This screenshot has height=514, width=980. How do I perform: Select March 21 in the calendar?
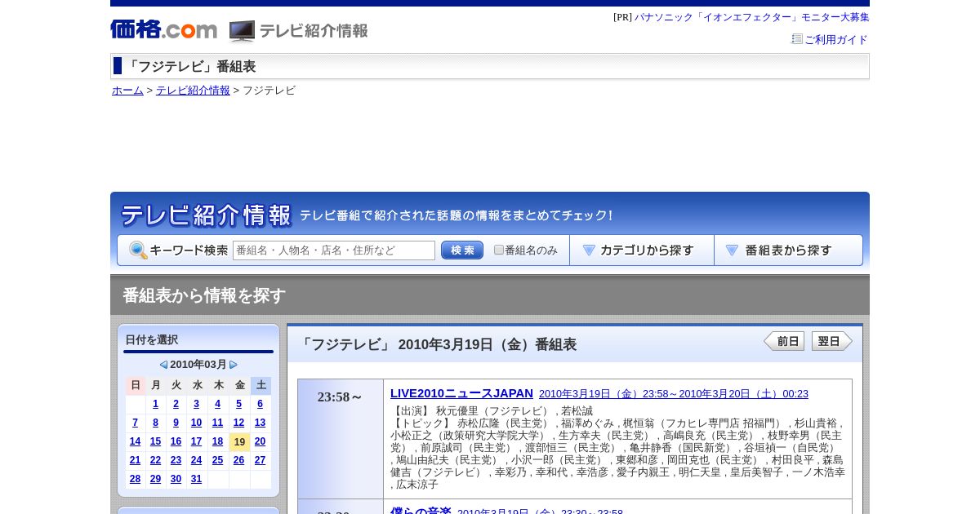coord(135,460)
